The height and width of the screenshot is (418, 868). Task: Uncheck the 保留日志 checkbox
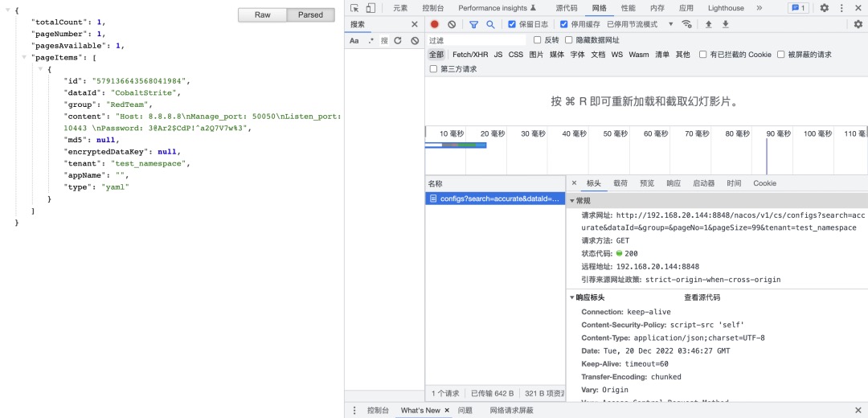[x=512, y=24]
